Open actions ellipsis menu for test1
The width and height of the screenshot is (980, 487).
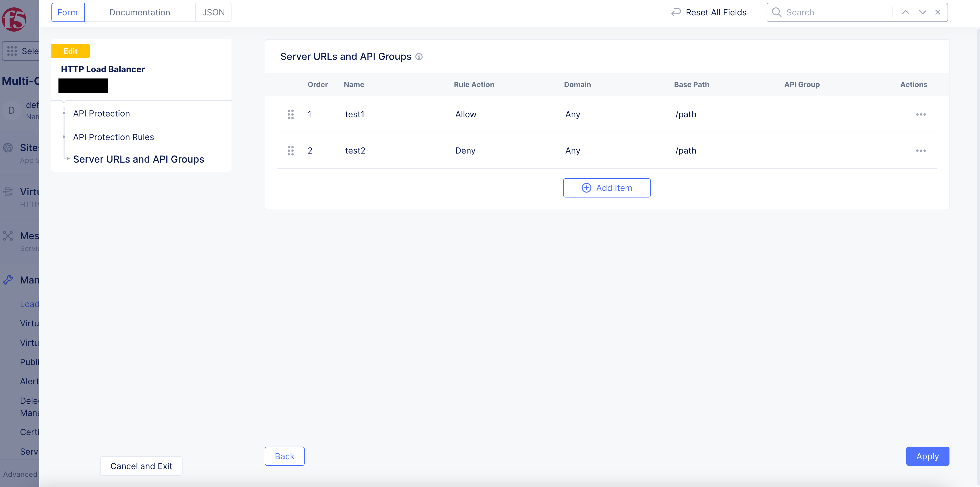pyautogui.click(x=921, y=115)
